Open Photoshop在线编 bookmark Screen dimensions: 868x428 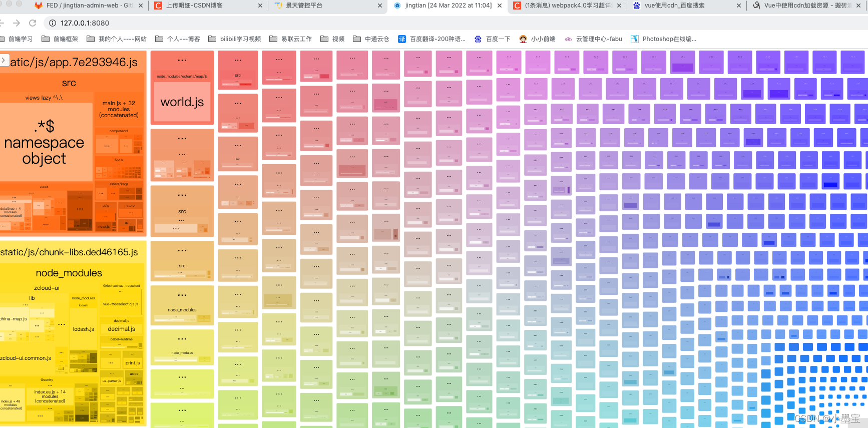663,39
